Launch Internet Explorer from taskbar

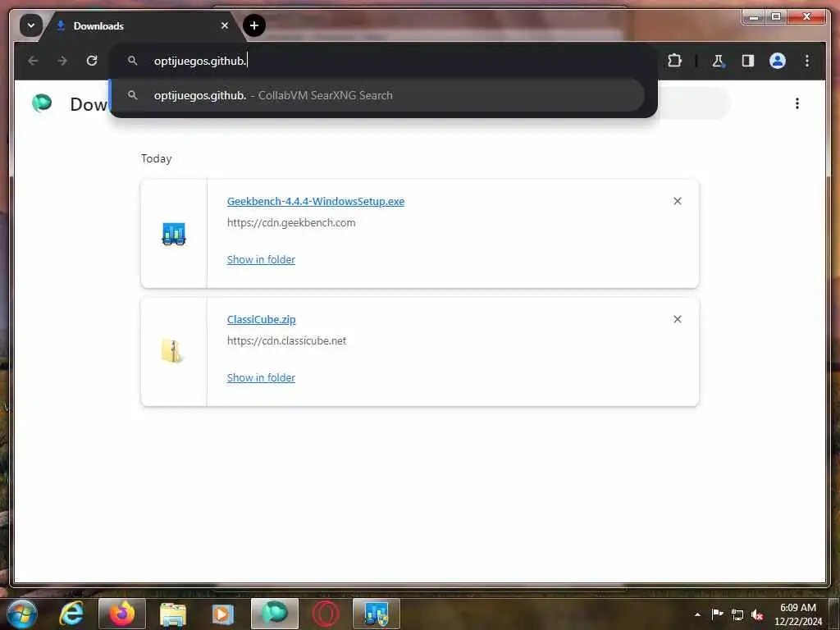(x=72, y=614)
